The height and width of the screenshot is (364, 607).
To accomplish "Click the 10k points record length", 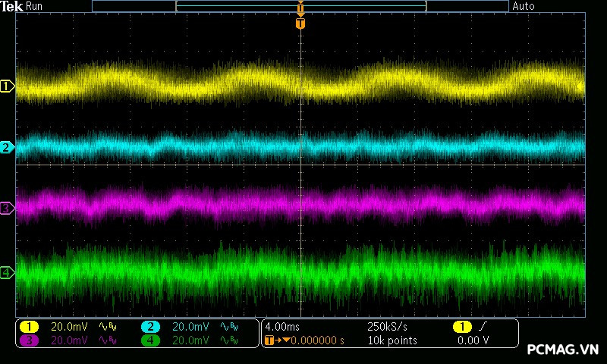I will pyautogui.click(x=392, y=340).
